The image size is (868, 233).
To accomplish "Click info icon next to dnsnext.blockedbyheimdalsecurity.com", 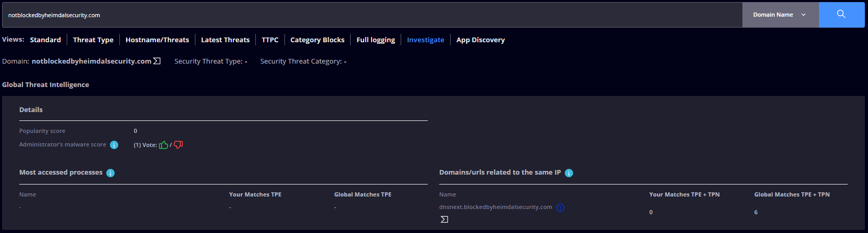I will coord(560,207).
